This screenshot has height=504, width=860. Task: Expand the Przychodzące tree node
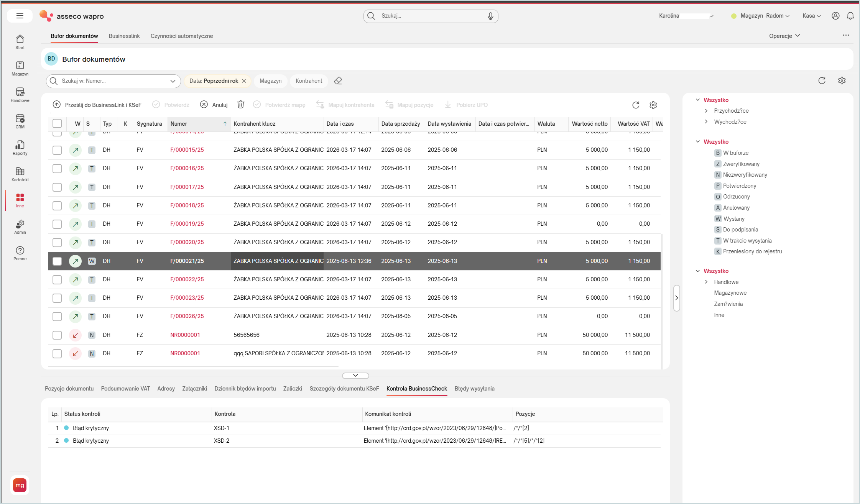[x=706, y=111]
